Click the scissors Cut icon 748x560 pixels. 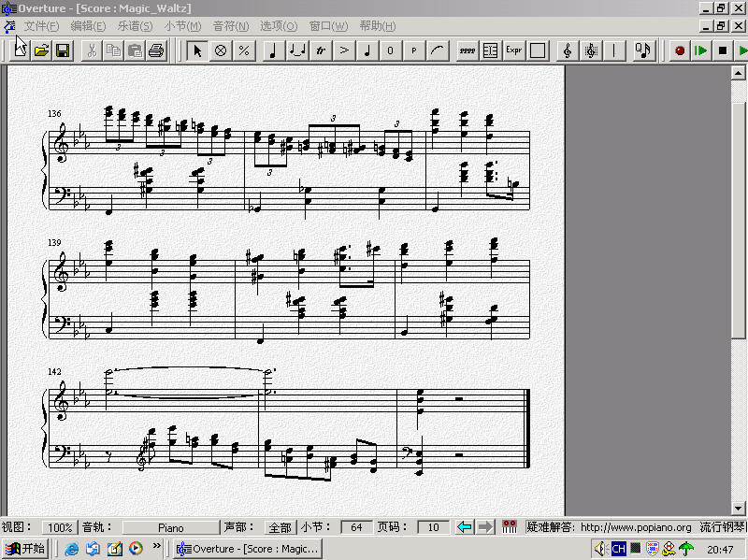(x=92, y=50)
